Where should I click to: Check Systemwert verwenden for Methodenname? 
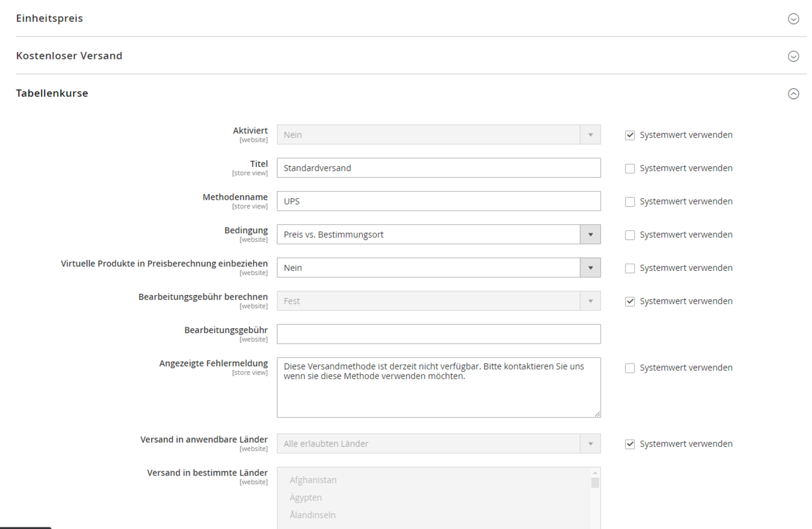630,202
